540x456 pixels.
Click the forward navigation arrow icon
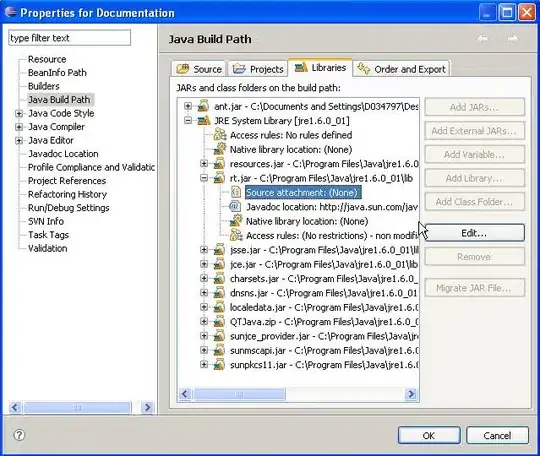[x=512, y=39]
